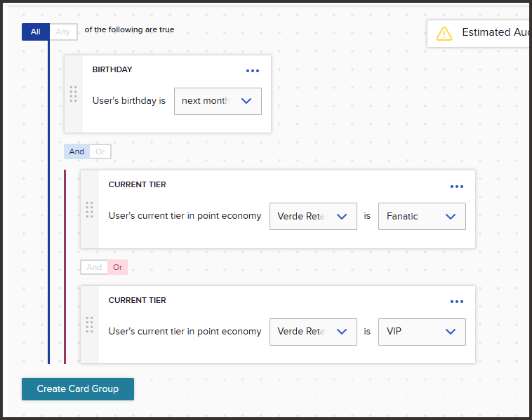Screen dimensions: 532x420
Task: Switch to And between the tier cards
Action: coord(94,267)
